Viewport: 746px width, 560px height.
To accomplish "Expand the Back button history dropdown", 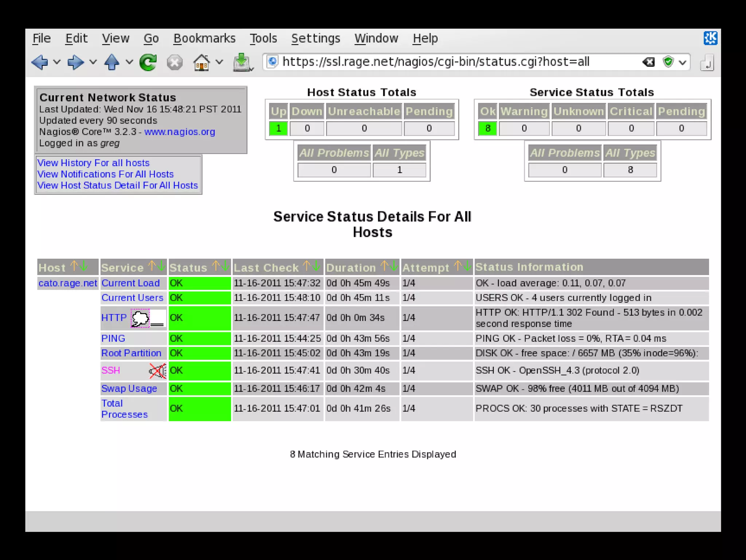I will pyautogui.click(x=57, y=62).
